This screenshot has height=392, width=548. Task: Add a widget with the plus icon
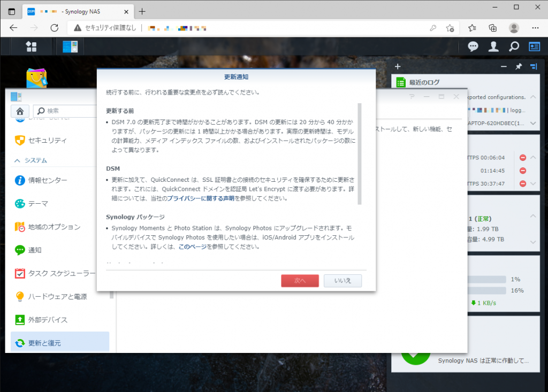[x=398, y=66]
